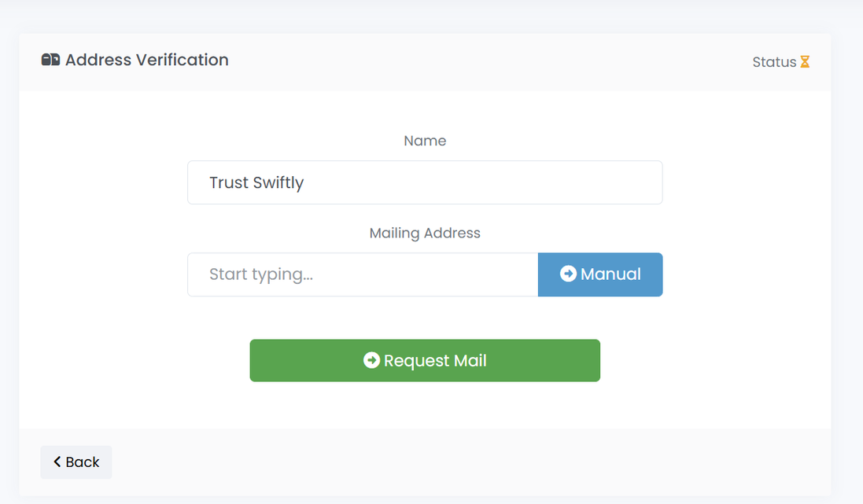The width and height of the screenshot is (863, 504).
Task: Click the arrow icon on Request Mail
Action: tap(371, 360)
